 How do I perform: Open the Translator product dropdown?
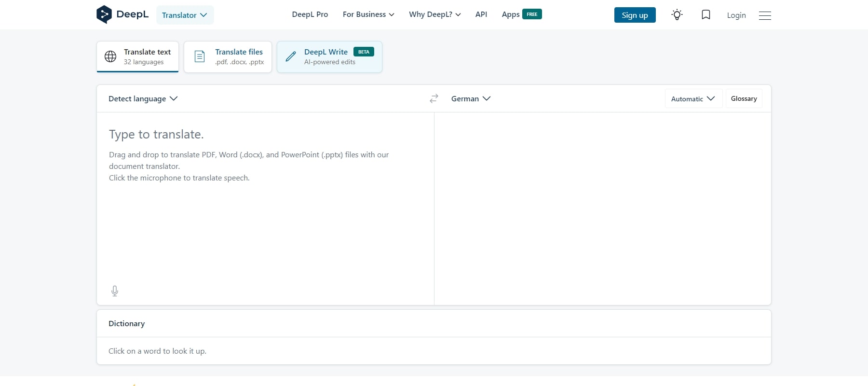click(185, 15)
